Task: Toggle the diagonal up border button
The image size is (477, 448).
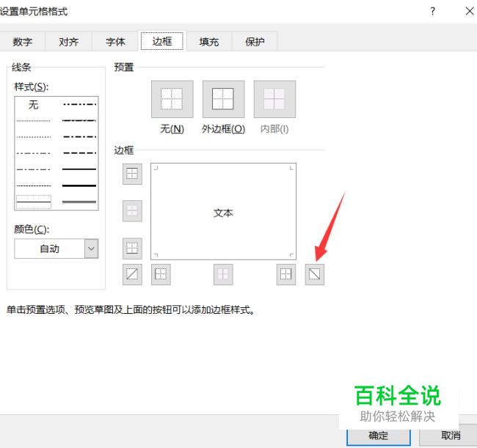Action: 132,274
